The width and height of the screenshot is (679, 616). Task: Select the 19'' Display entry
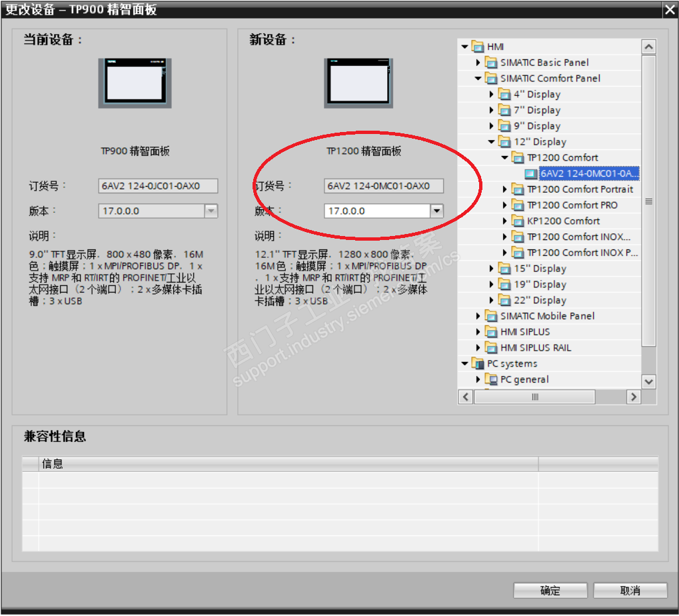540,285
